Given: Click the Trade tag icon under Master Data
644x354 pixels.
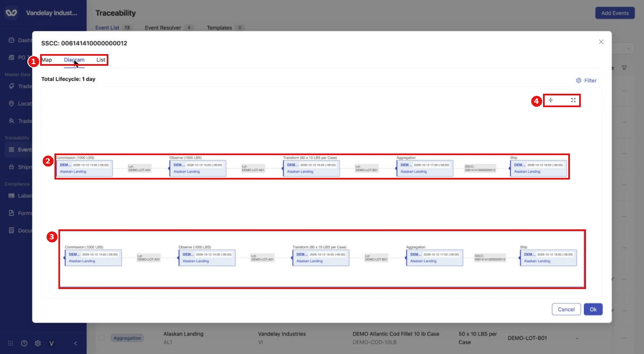Looking at the screenshot, I should point(11,86).
